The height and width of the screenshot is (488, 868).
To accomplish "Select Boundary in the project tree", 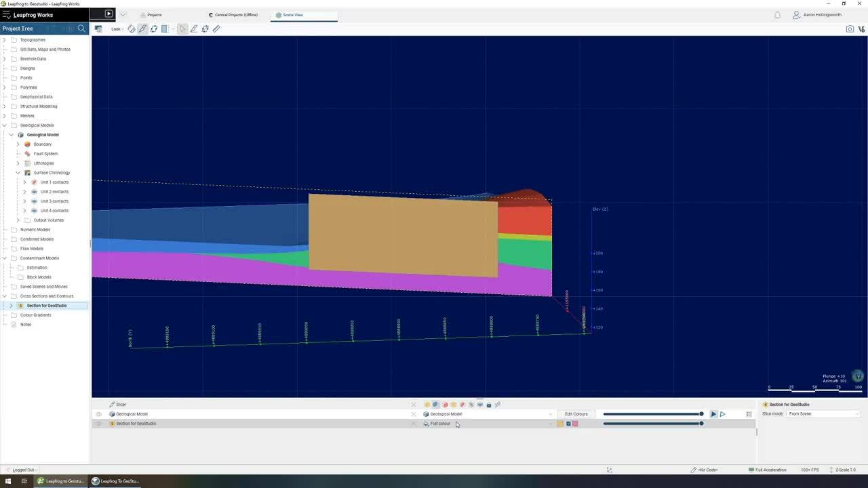I will 42,144.
